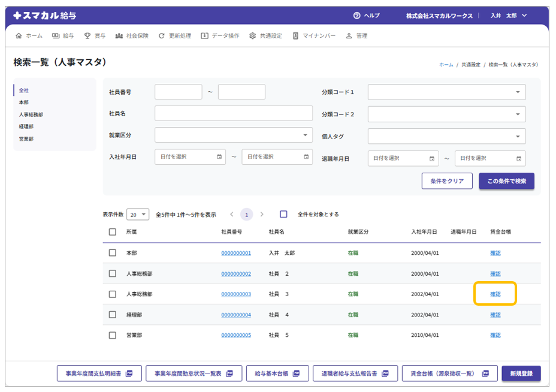This screenshot has width=556, height=392.
Task: Open employee number 0000000003 link
Action: pos(236,294)
